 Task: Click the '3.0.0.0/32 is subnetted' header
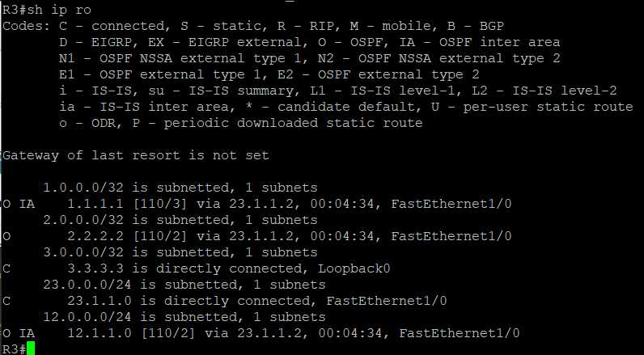coord(180,252)
